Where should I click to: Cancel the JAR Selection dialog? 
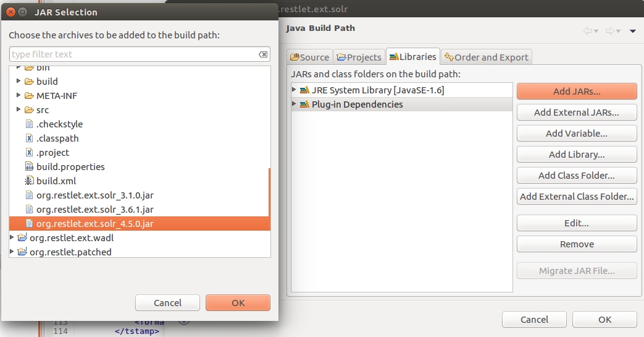[167, 303]
